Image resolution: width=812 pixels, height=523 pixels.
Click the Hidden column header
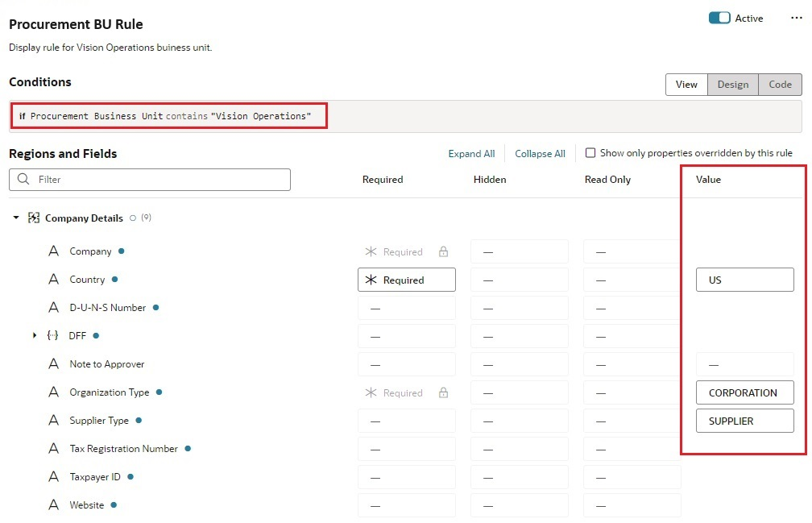490,180
